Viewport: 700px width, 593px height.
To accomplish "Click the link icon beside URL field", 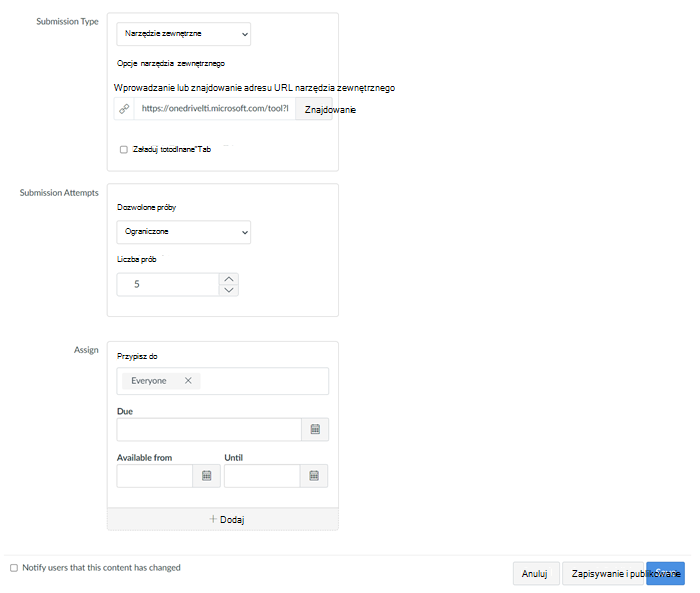I will 124,109.
